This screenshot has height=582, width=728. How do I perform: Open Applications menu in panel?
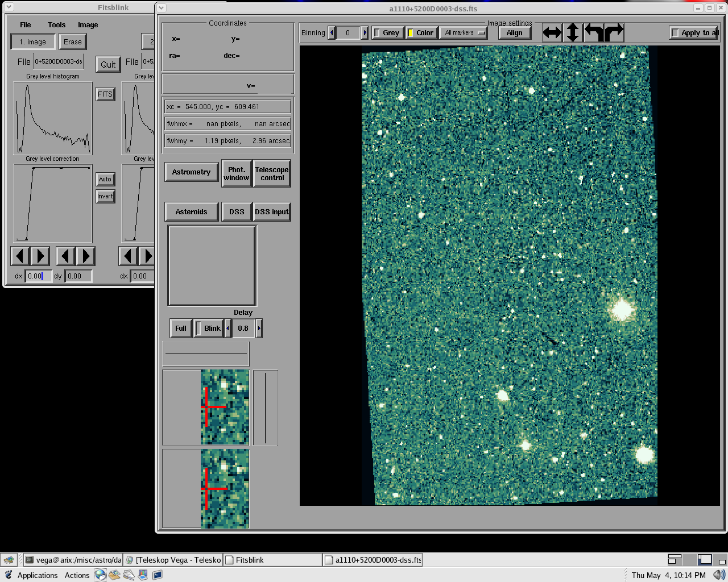tap(38, 575)
